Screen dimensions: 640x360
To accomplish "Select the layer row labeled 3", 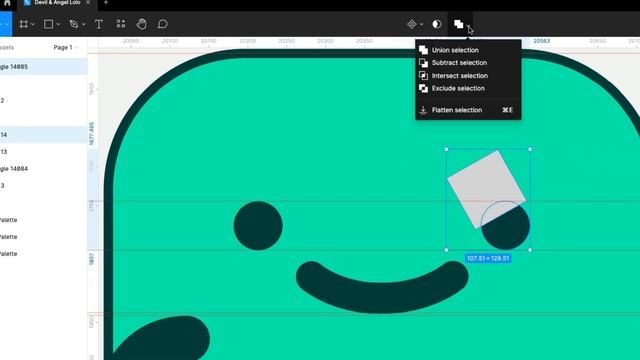I will pos(43,186).
